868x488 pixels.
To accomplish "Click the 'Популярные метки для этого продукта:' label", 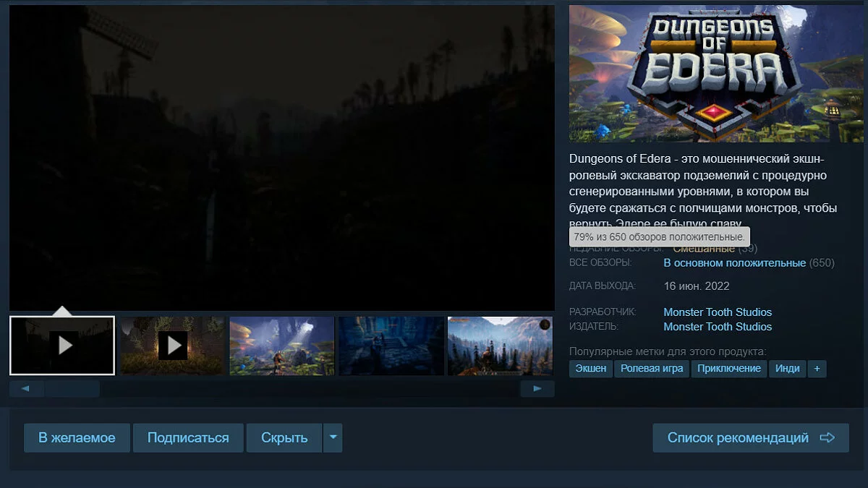I will pyautogui.click(x=668, y=351).
